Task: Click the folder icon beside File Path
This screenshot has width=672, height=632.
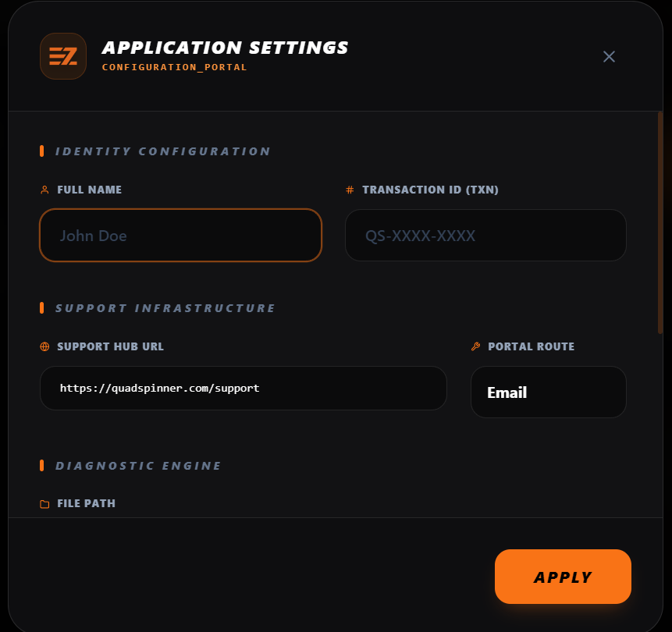Action: pos(44,504)
